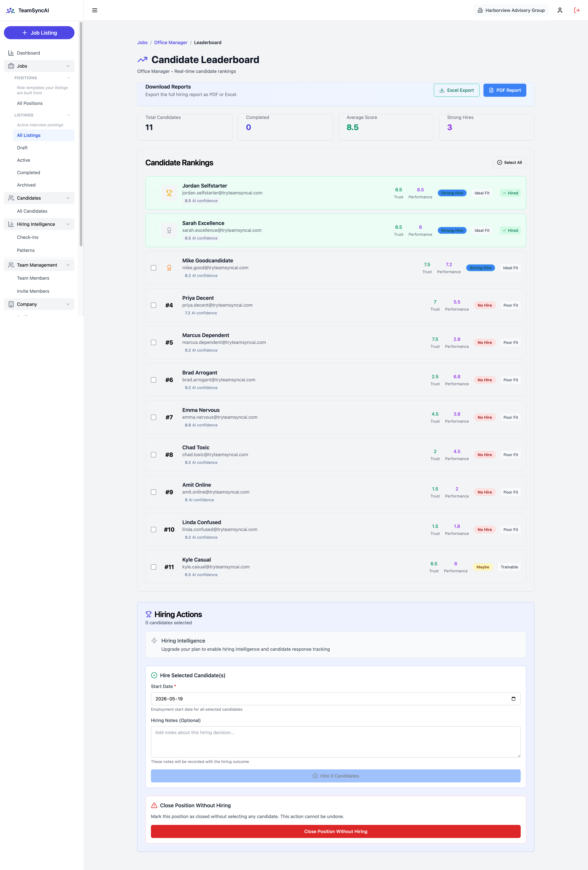The height and width of the screenshot is (870, 588).
Task: Click the green check-circle icon by Hire Selected
Action: point(154,675)
